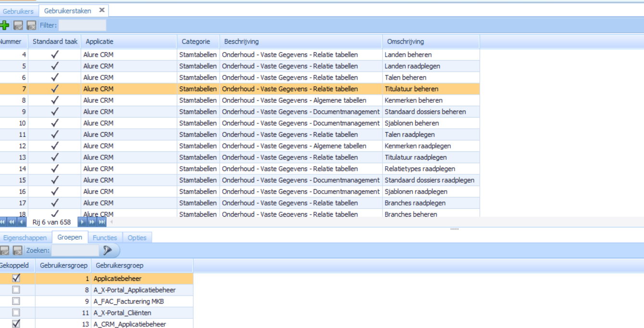Uncheck Gekoppeld for Applicatiebeheer group
This screenshot has width=644, height=328.
click(16, 279)
